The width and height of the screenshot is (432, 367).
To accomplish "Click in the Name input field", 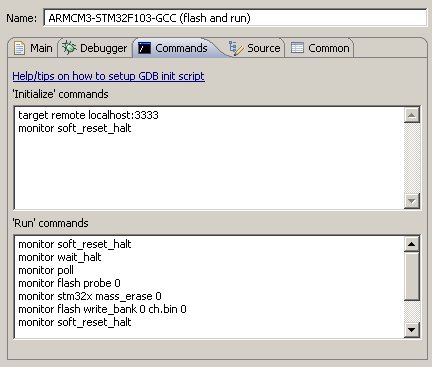I will pos(235,18).
